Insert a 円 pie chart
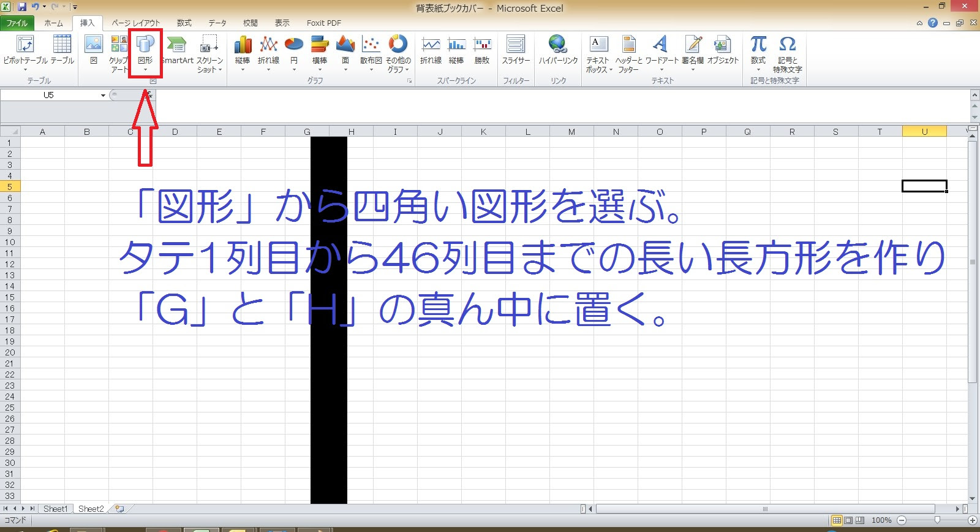Image resolution: width=980 pixels, height=532 pixels. click(x=294, y=53)
